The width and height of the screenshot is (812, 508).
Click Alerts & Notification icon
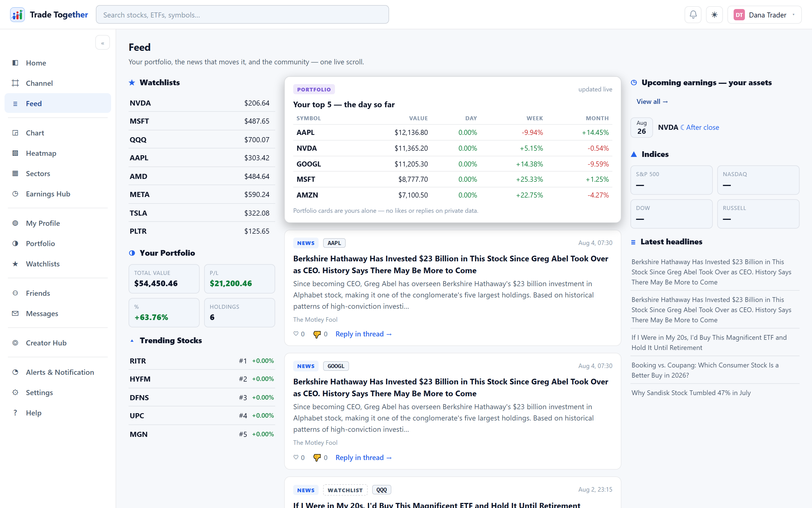point(15,372)
